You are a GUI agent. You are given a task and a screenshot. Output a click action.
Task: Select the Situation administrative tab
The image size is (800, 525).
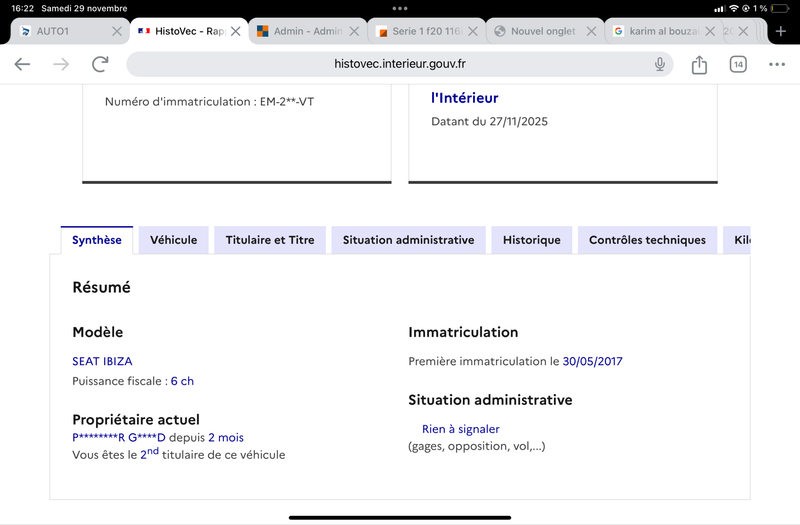click(x=408, y=240)
